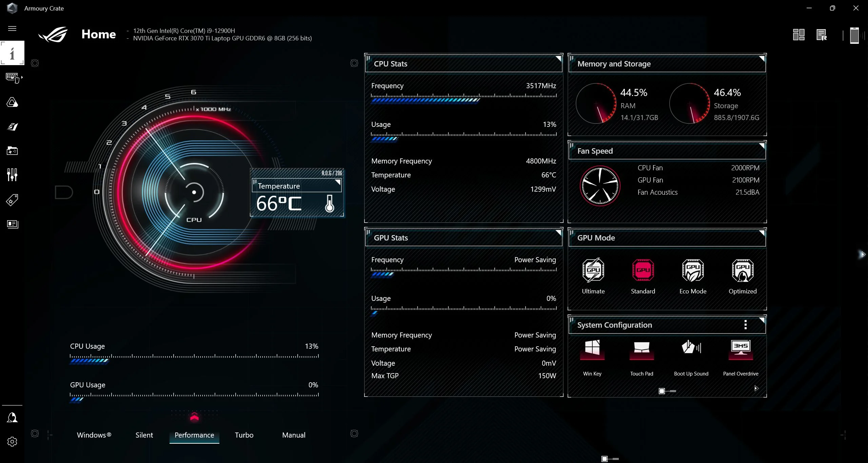Click the CPU temperature gauge display
This screenshot has width=868, height=463.
[296, 197]
